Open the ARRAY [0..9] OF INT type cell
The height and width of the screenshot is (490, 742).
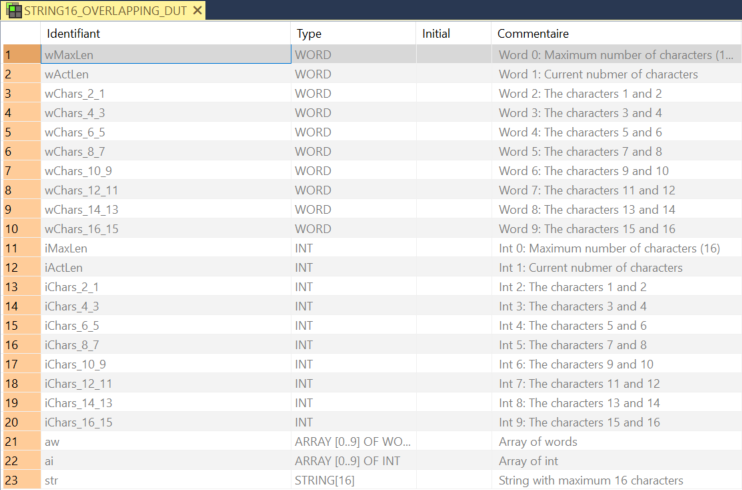tap(349, 461)
